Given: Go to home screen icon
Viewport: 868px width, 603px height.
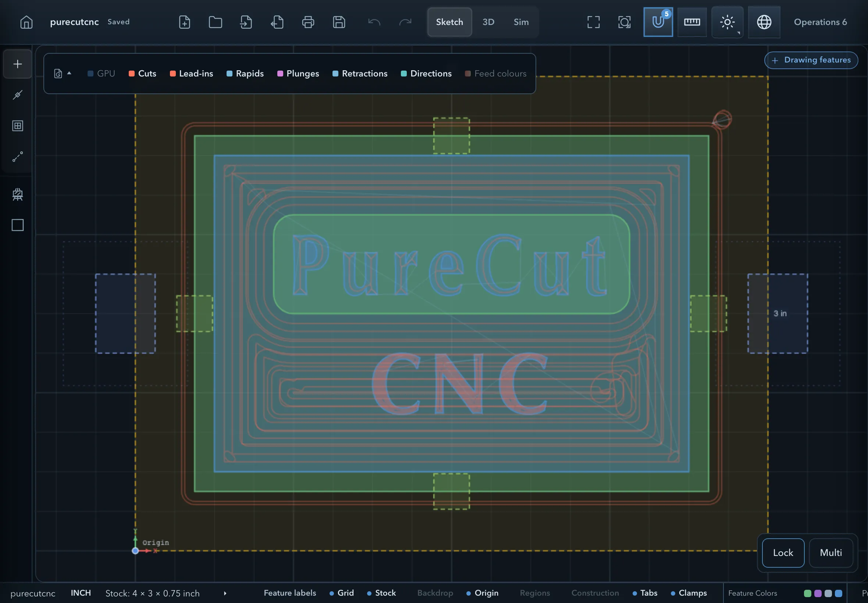Looking at the screenshot, I should pos(26,22).
